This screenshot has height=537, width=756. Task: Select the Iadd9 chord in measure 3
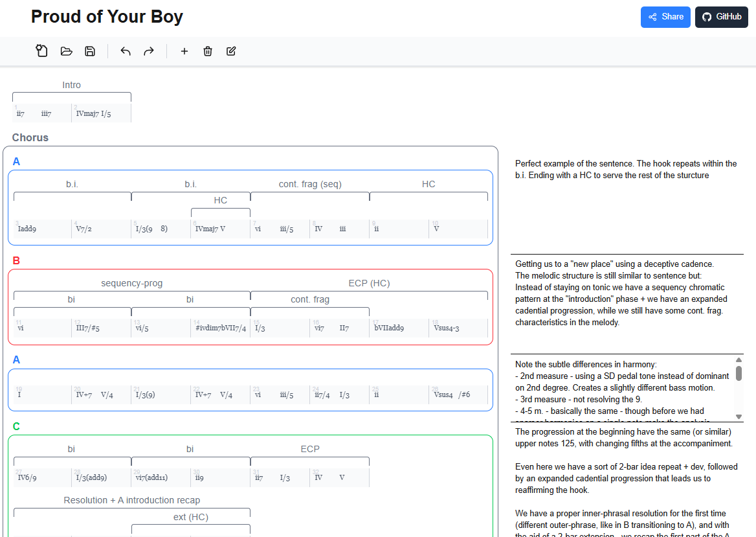(x=27, y=229)
